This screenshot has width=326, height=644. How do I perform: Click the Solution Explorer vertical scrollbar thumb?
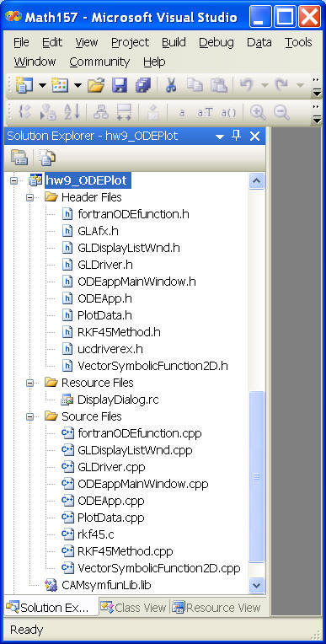click(x=257, y=476)
